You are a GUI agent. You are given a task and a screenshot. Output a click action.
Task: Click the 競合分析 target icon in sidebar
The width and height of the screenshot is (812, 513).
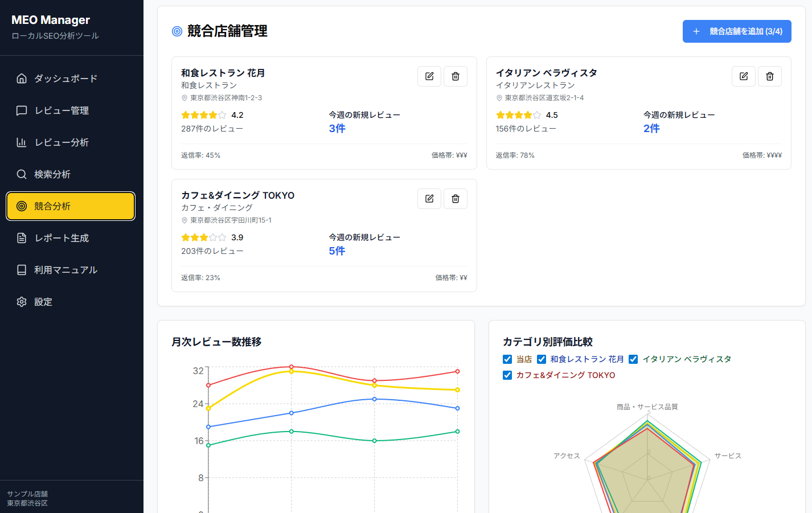[22, 206]
